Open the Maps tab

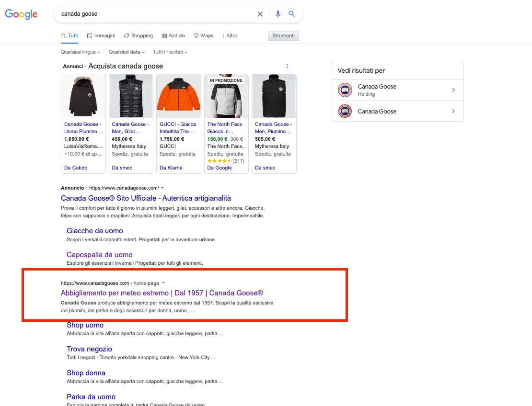[204, 35]
